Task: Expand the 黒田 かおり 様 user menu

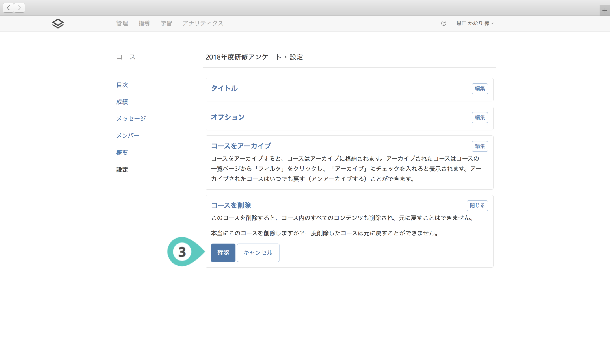Action: [475, 23]
